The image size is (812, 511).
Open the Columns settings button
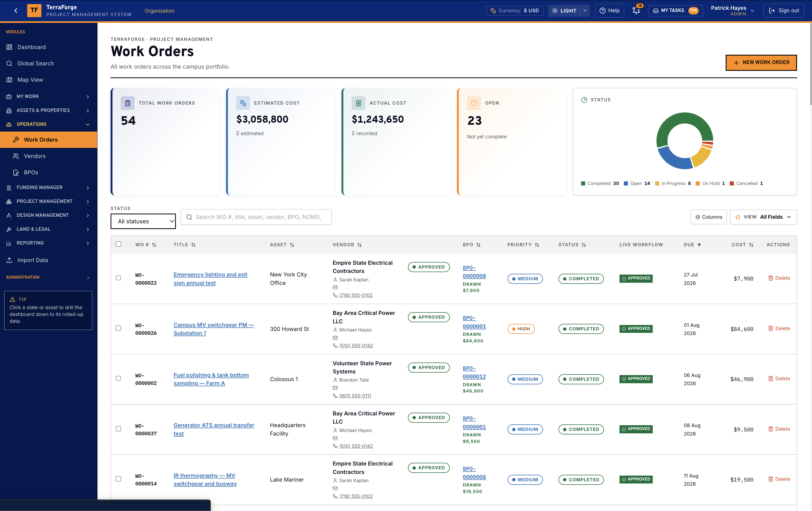tap(709, 217)
